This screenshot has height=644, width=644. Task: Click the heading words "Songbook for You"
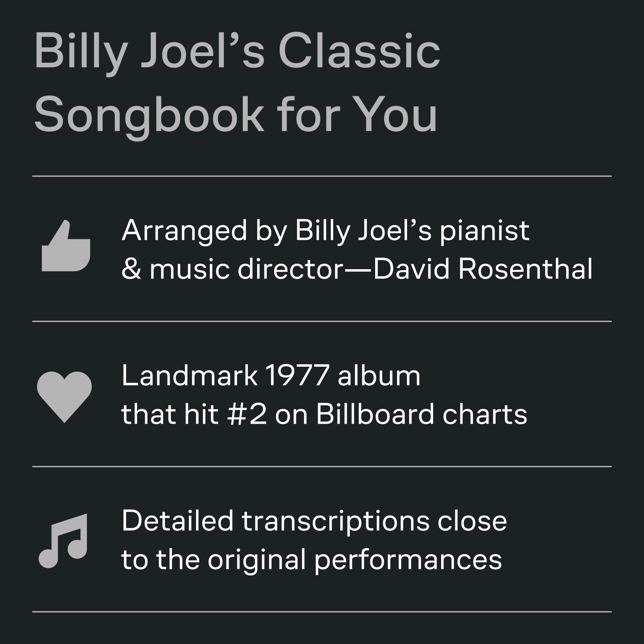pos(235,114)
